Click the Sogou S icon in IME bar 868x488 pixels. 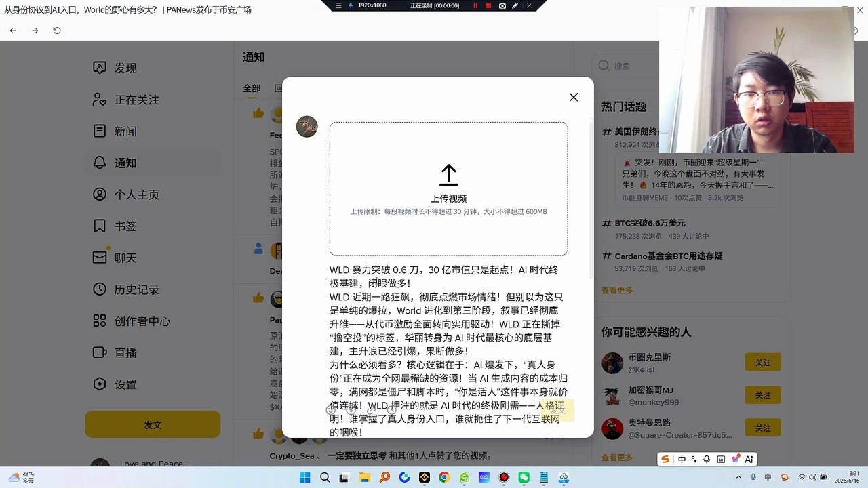665,459
